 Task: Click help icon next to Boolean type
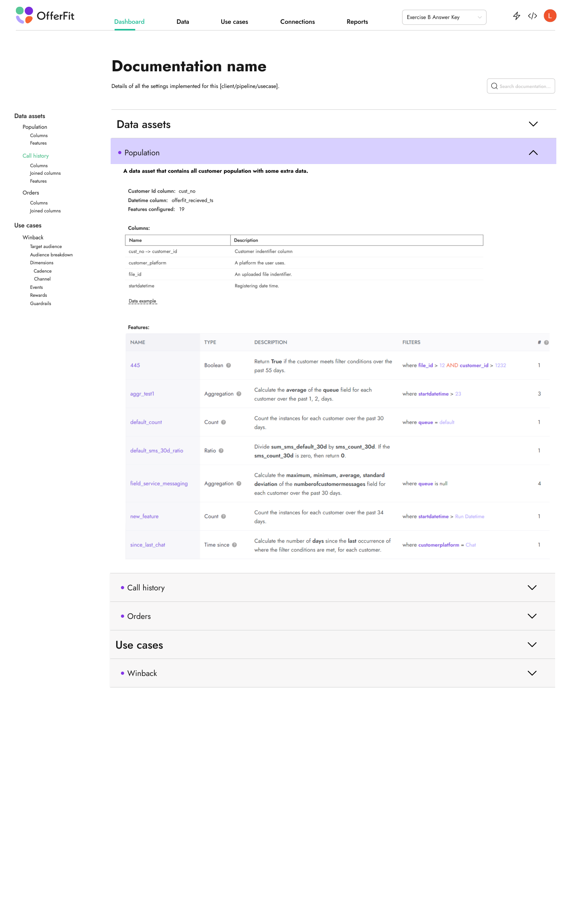(228, 365)
